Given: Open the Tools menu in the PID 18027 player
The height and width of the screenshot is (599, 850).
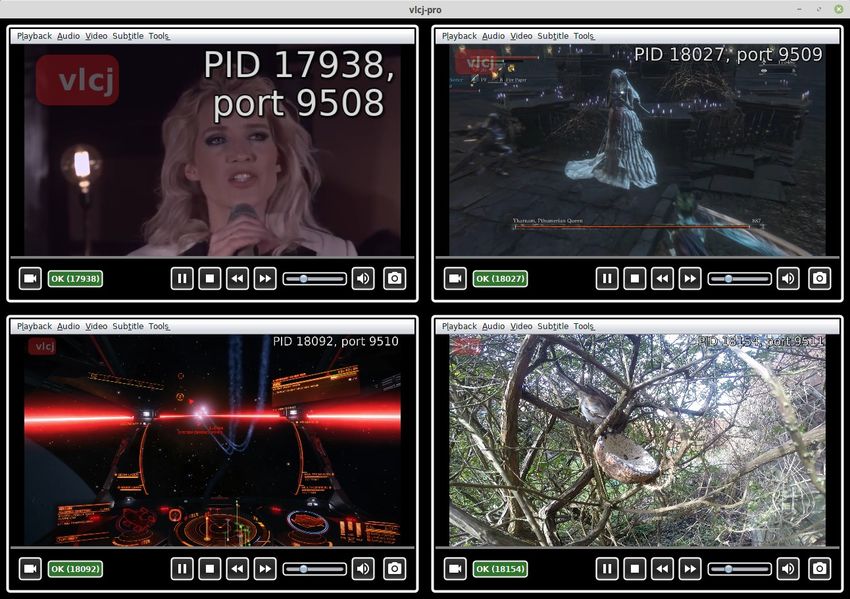Looking at the screenshot, I should tap(584, 36).
